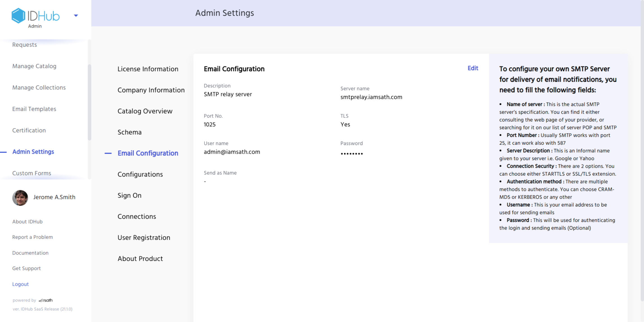Select Certification in the sidebar
The height and width of the screenshot is (322, 644).
pyautogui.click(x=29, y=130)
